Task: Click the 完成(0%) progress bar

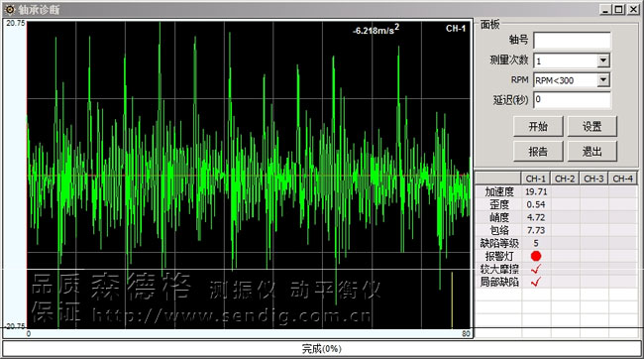Action: click(322, 349)
